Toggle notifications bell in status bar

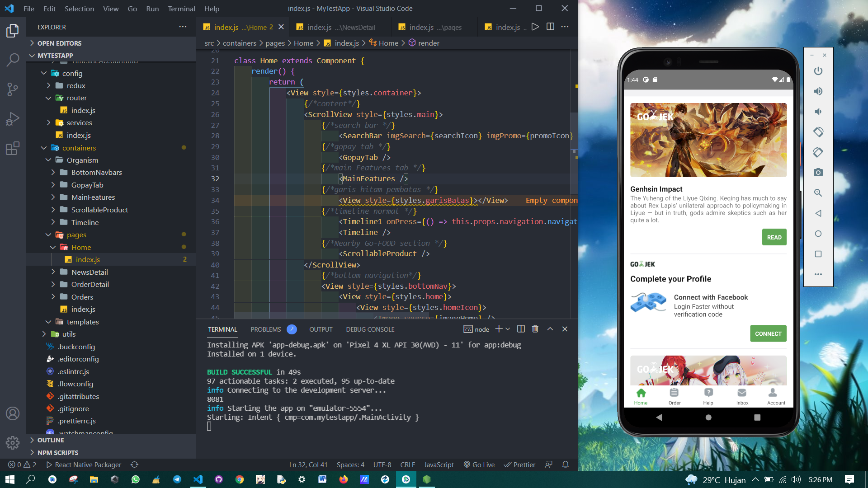(565, 465)
